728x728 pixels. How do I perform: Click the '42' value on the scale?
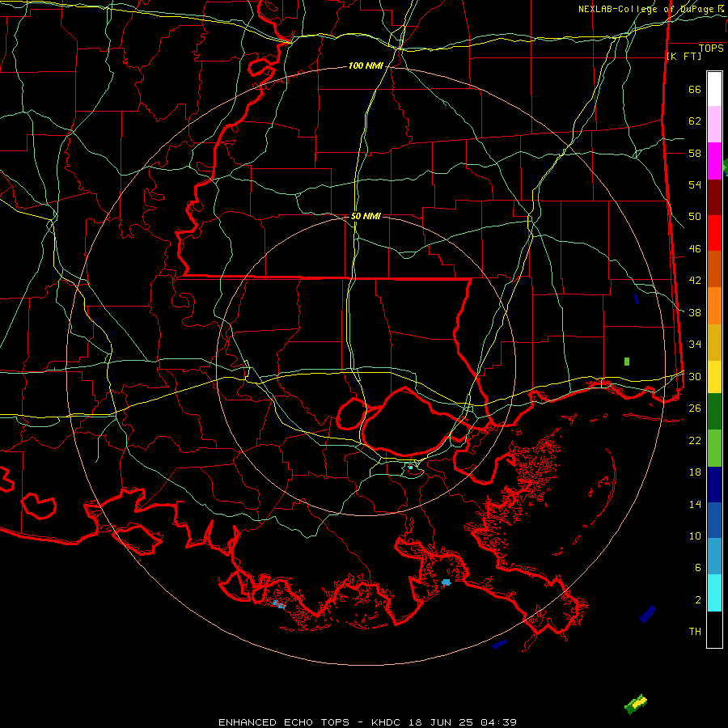(695, 281)
